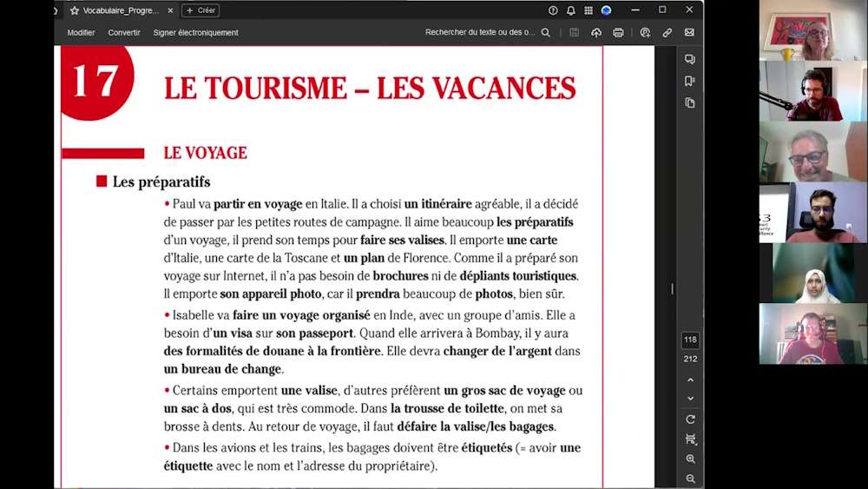Click the search magnifier icon
This screenshot has width=868, height=489.
tap(546, 33)
